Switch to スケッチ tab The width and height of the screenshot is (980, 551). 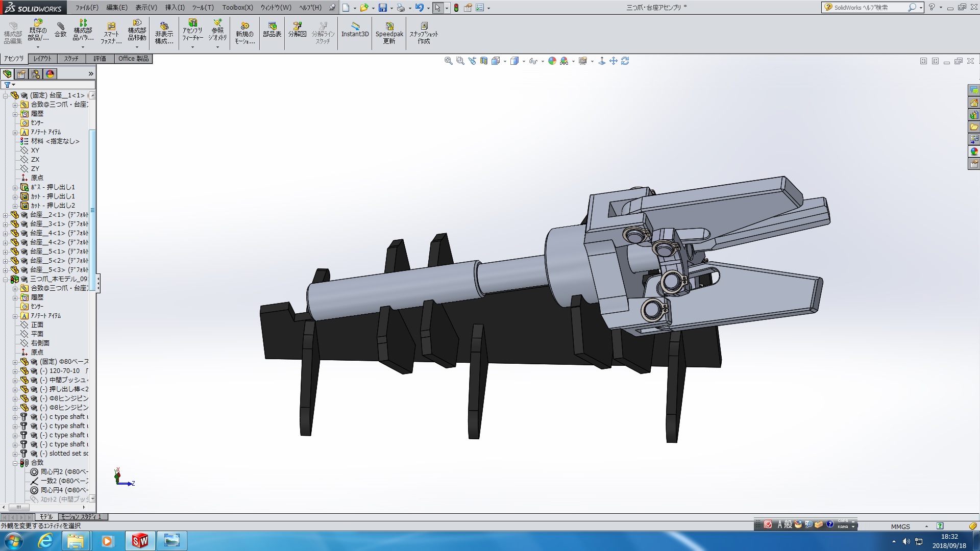pos(71,59)
